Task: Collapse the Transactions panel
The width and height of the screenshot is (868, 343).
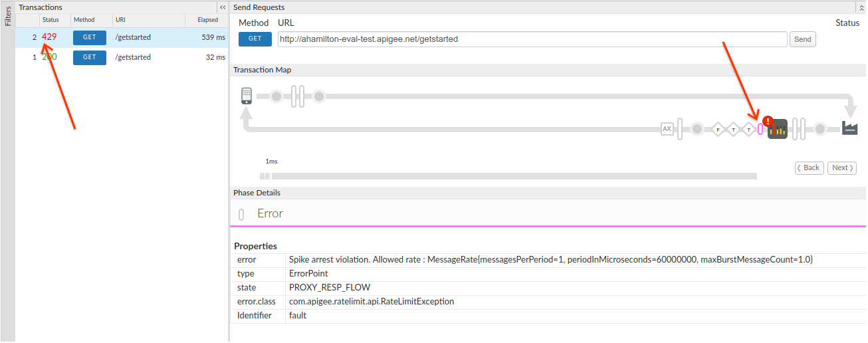Action: [x=223, y=7]
